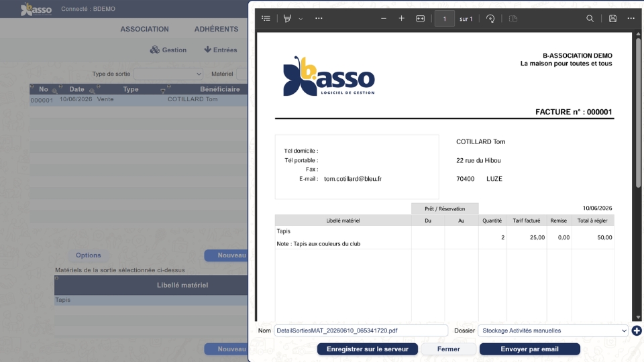Click the search icon on No column

click(54, 91)
